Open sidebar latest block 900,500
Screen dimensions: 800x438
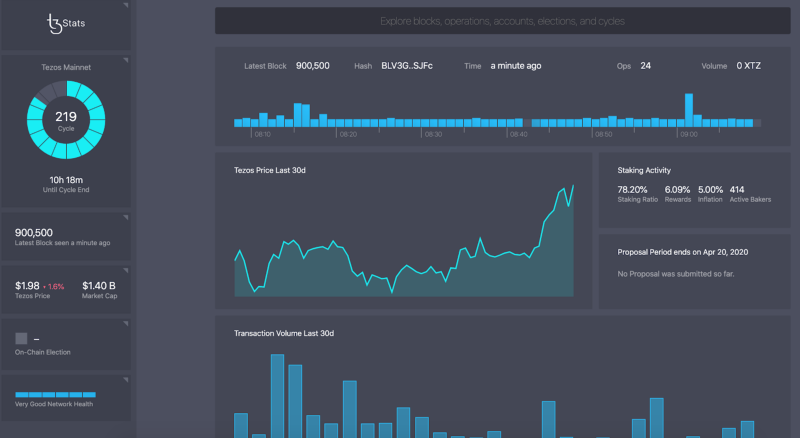coord(34,233)
